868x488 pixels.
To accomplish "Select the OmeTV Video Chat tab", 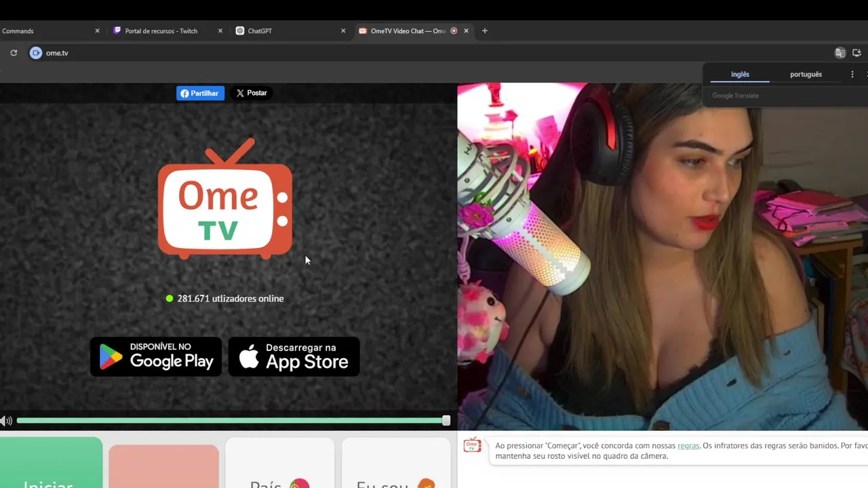I will click(x=414, y=30).
